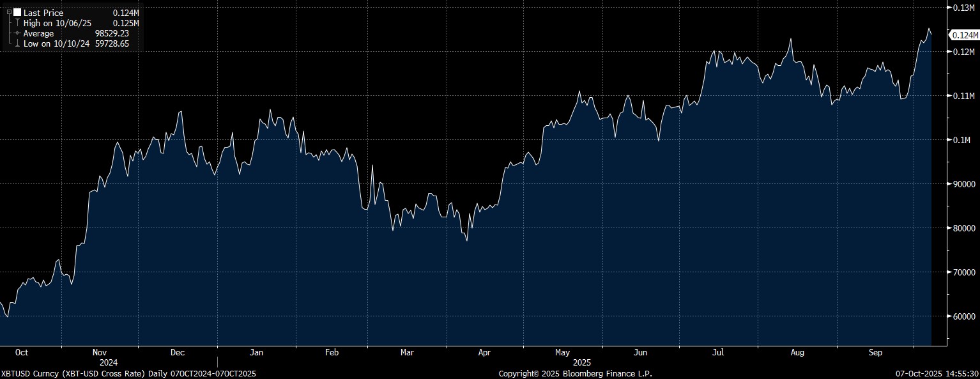Click the white Last Price color swatch
Image resolution: width=980 pixels, height=379 pixels.
point(17,12)
